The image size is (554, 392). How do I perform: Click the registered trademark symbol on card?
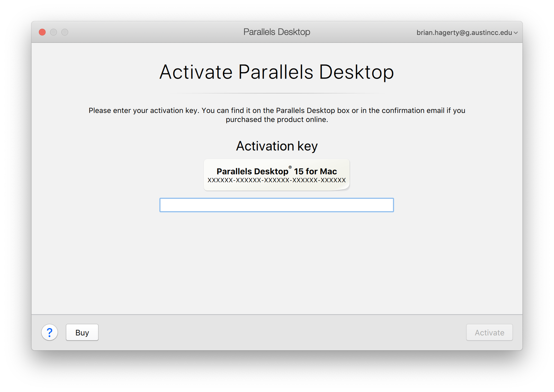(290, 167)
